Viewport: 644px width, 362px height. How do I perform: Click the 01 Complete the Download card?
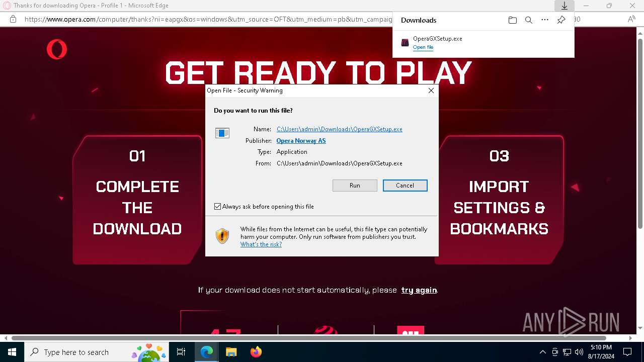[137, 200]
